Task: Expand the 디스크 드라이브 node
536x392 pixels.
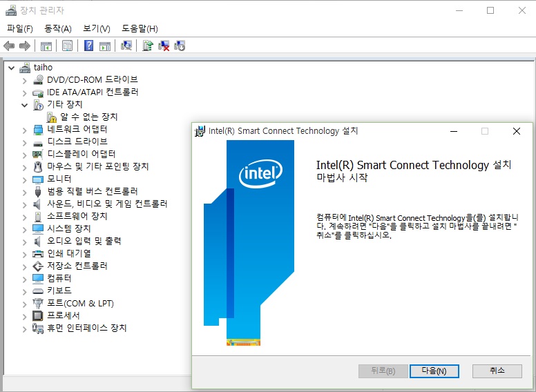Action: pyautogui.click(x=25, y=143)
